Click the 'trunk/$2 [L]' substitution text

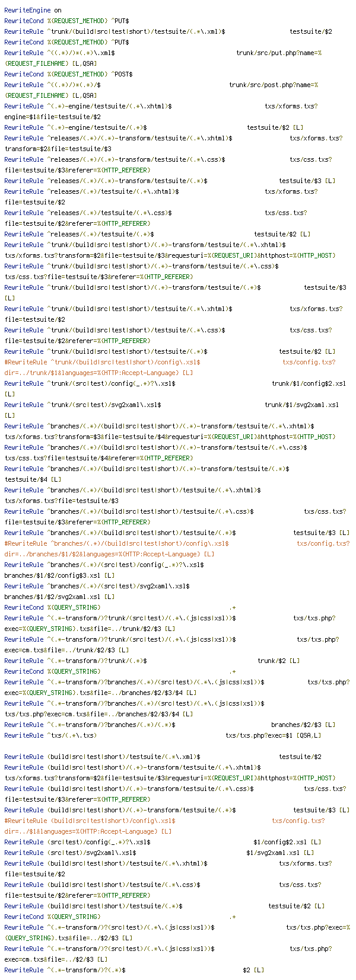[x=279, y=661]
